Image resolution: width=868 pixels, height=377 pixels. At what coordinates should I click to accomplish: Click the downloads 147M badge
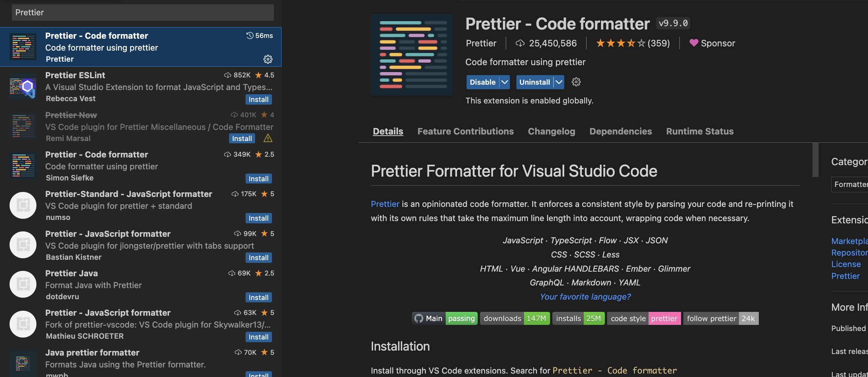(x=515, y=318)
